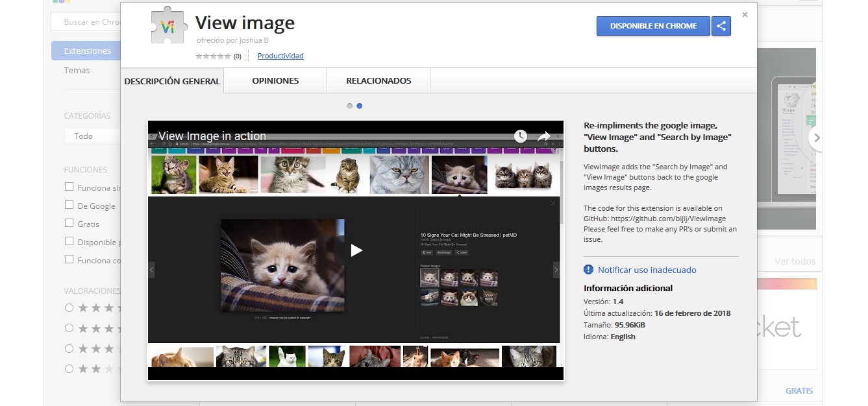Image resolution: width=868 pixels, height=406 pixels.
Task: Click the rating stars of the extension
Action: (213, 56)
